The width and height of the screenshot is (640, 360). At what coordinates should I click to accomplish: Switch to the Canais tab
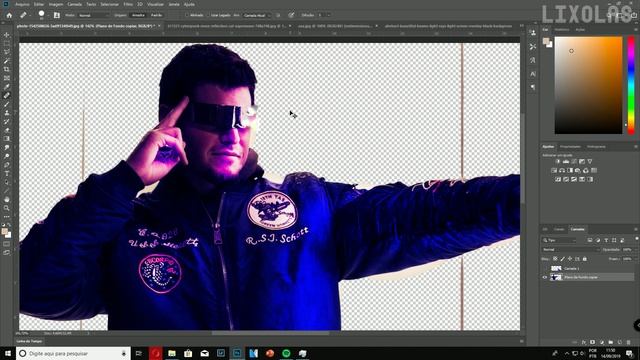pos(559,229)
